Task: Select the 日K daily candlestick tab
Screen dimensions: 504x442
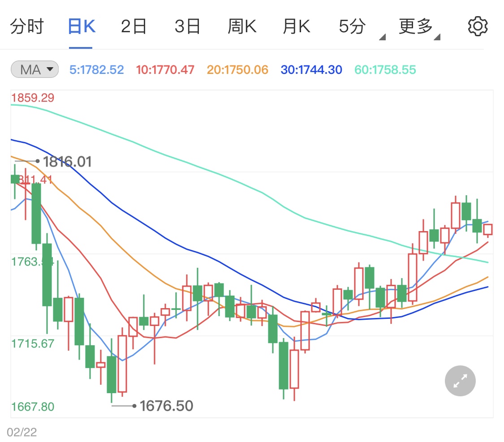Action: [x=82, y=26]
